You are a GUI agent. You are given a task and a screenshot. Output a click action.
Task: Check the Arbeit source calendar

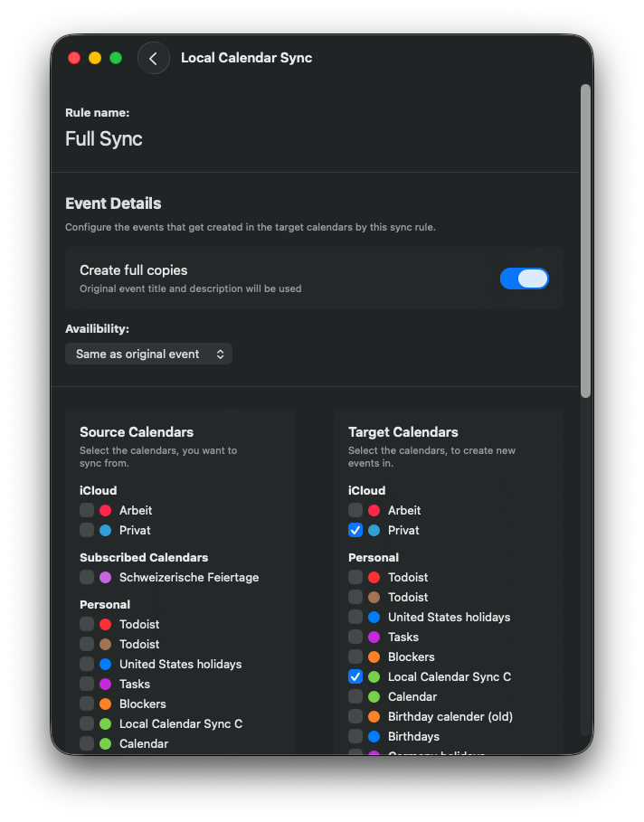pyautogui.click(x=87, y=510)
